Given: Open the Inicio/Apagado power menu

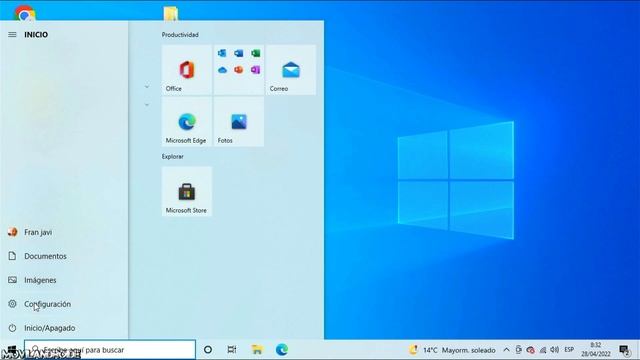Looking at the screenshot, I should 64,328.
